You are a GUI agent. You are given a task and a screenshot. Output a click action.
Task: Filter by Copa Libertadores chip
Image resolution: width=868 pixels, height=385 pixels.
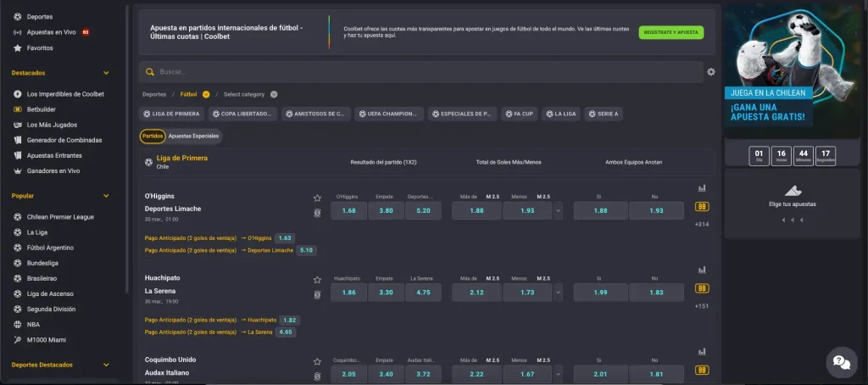point(242,114)
